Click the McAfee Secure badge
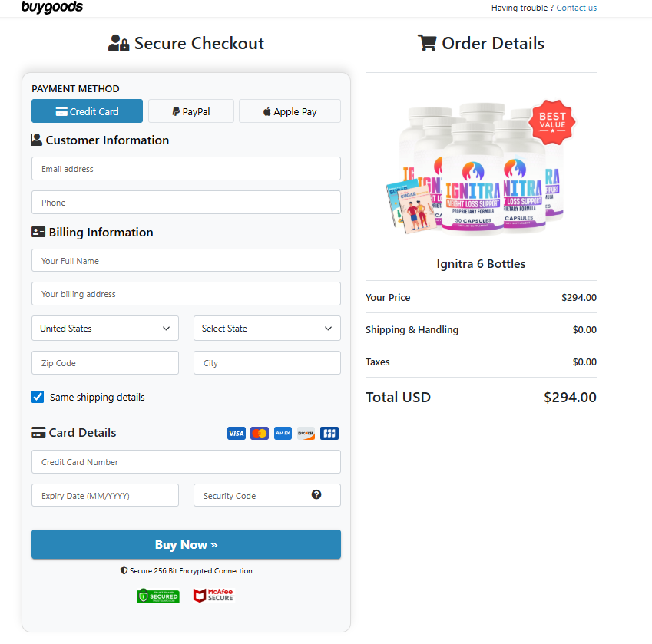The image size is (652, 644). point(213,596)
